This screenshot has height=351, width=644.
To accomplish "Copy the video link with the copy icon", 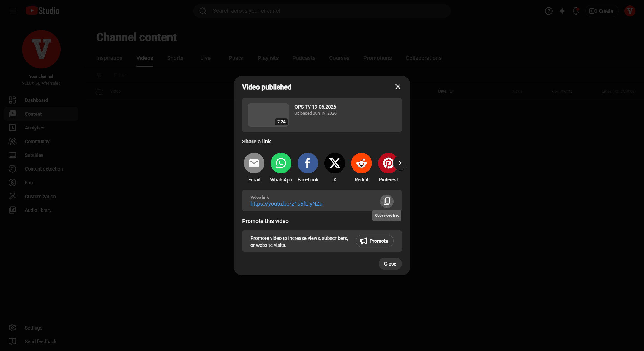I will tap(387, 201).
